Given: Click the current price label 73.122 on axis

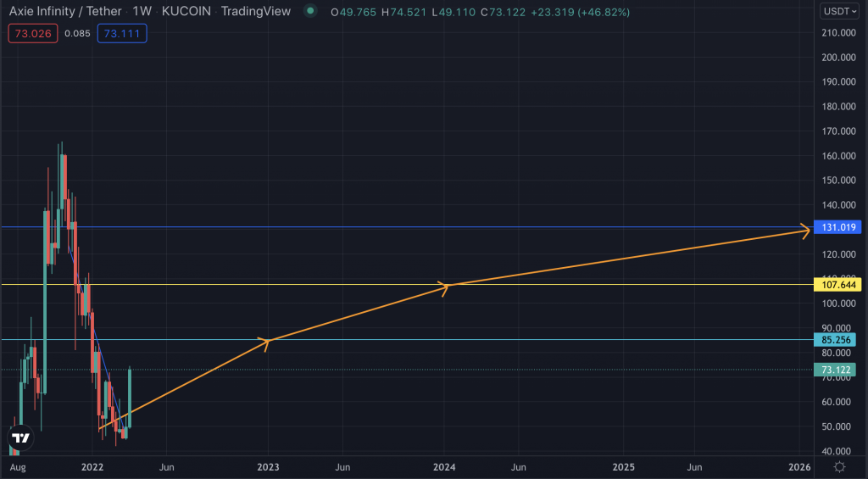Looking at the screenshot, I should click(x=835, y=370).
